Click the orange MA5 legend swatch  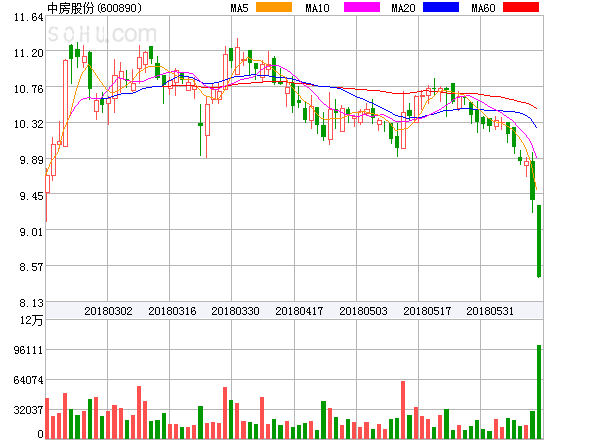274,7
